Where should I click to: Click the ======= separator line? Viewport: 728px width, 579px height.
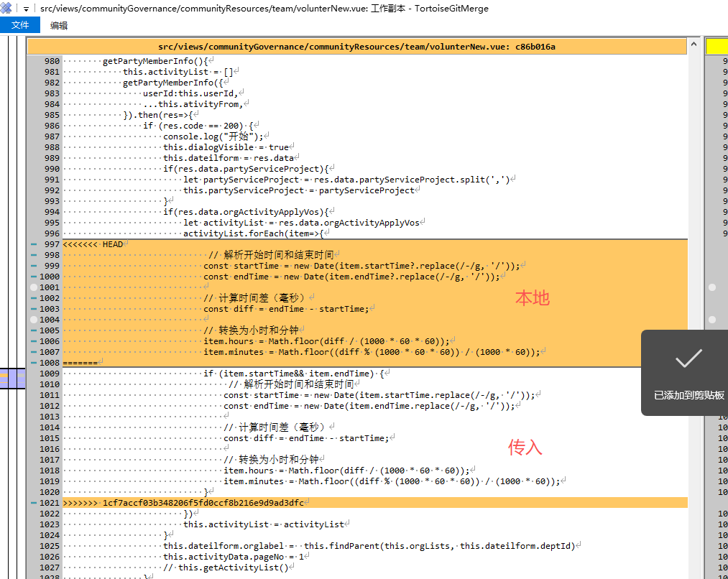point(80,363)
